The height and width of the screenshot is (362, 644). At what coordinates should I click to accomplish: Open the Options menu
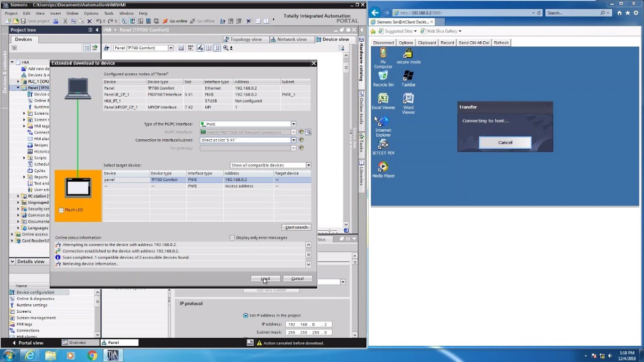[x=91, y=13]
